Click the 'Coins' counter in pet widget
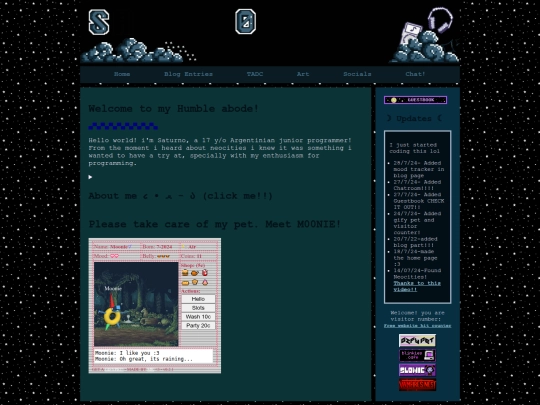 click(191, 256)
